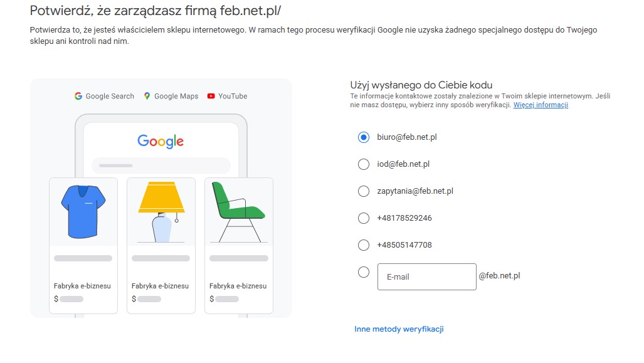Image resolution: width=644 pixels, height=363 pixels.
Task: Click the Google Search logo icon
Action: (78, 96)
